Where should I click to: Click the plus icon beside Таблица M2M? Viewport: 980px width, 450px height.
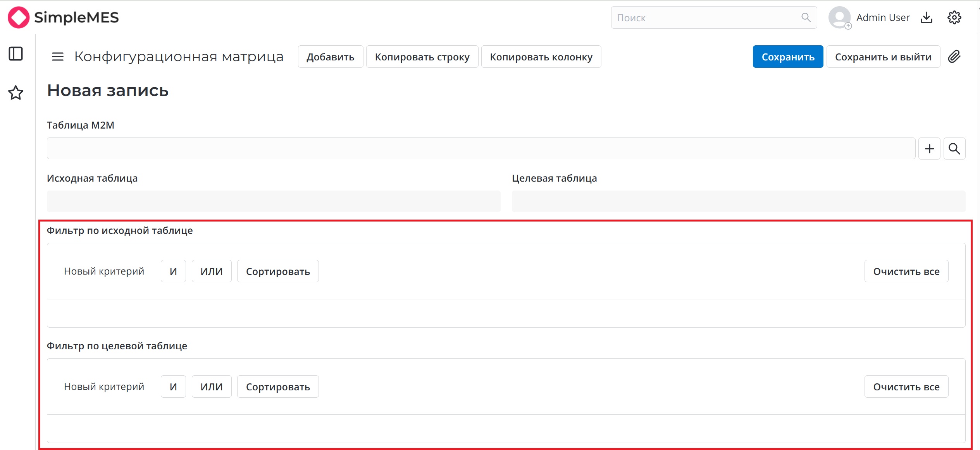pyautogui.click(x=929, y=149)
